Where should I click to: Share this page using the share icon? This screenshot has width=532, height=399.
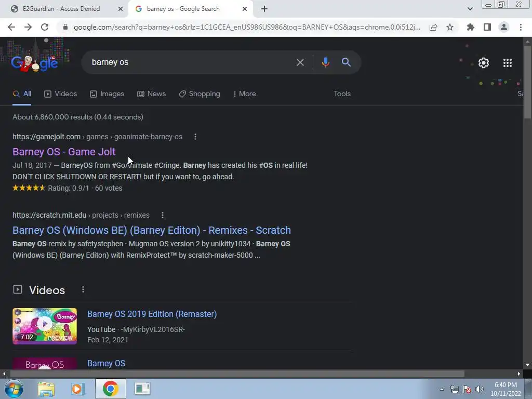point(433,27)
